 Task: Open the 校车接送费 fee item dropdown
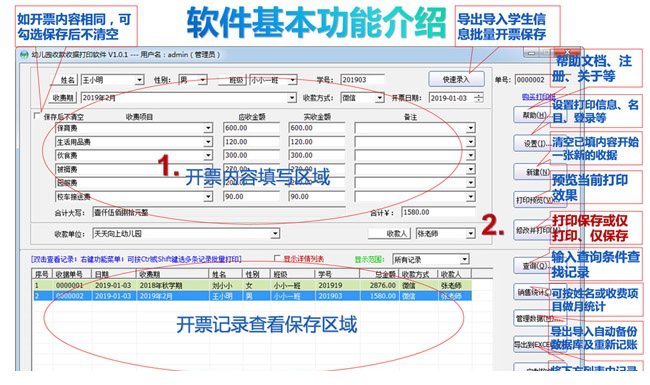209,196
